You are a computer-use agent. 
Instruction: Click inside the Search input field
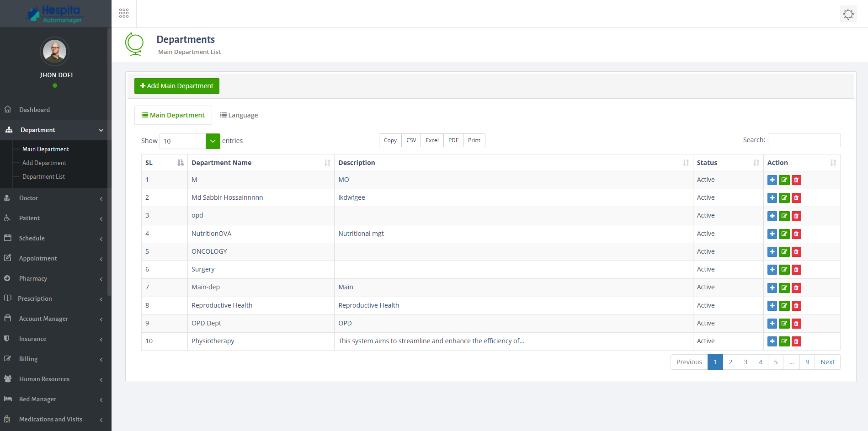(x=804, y=140)
